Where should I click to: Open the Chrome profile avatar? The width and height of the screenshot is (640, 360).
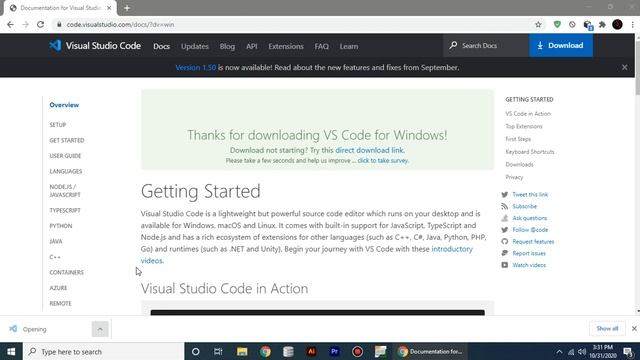[617, 24]
